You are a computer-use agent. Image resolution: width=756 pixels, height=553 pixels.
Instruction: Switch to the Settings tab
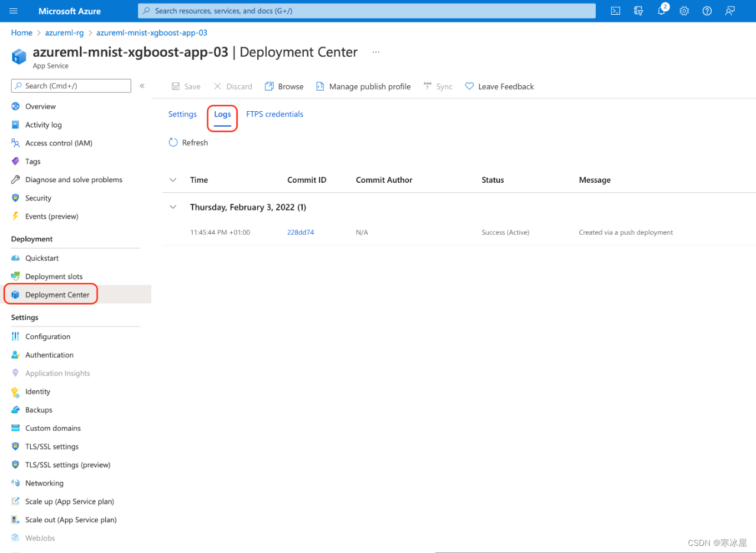(x=182, y=114)
